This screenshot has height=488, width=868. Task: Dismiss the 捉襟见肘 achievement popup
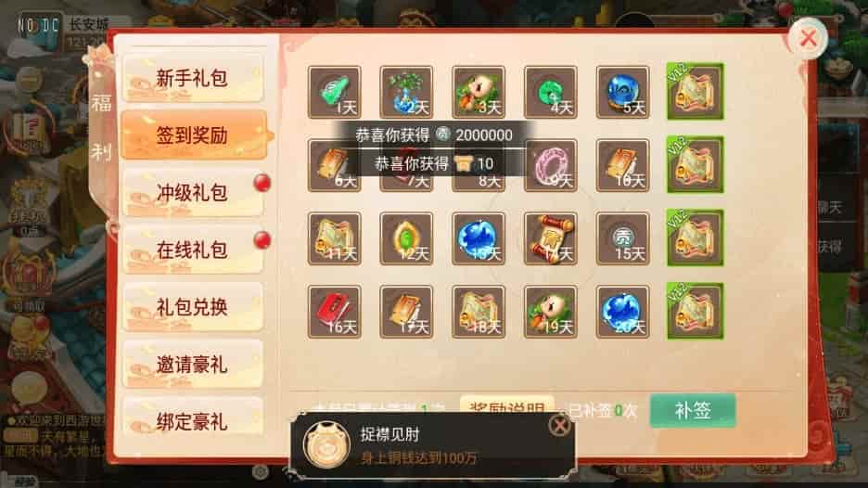tap(560, 426)
